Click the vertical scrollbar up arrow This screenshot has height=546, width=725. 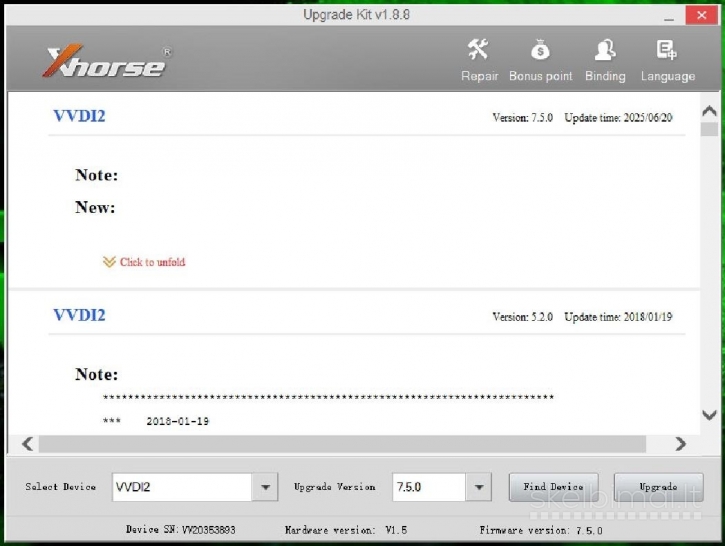pyautogui.click(x=709, y=111)
